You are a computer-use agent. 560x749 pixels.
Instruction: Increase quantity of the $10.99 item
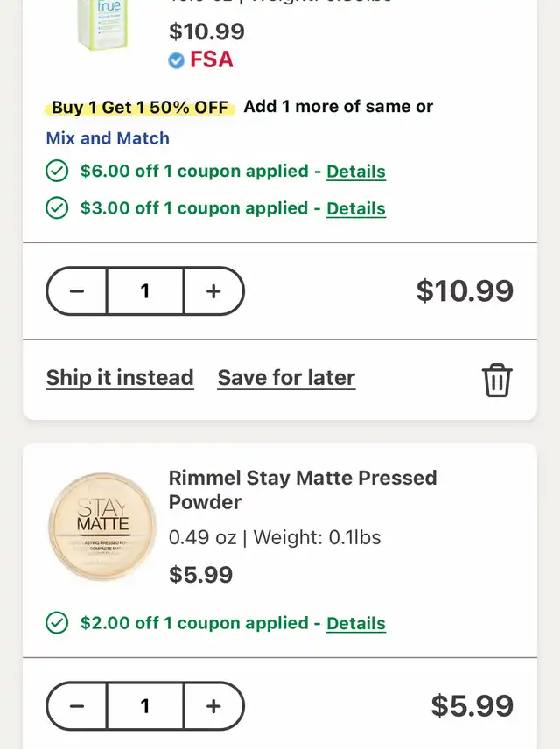213,290
